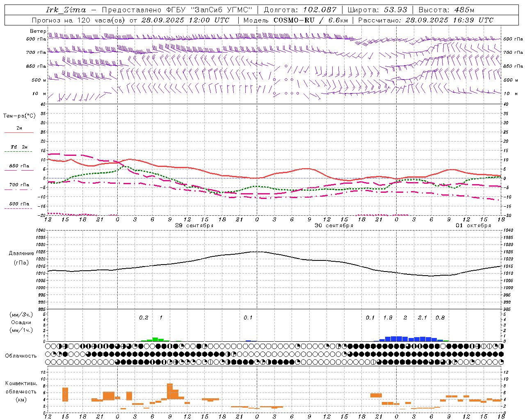
Task: Click the 'Облачность' cloud cover label
Action: pyautogui.click(x=21, y=356)
